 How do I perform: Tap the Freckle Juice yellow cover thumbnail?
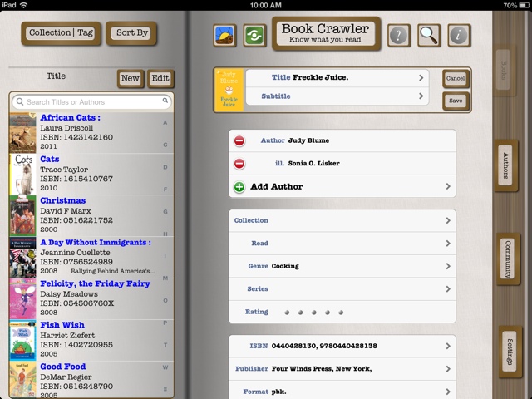(229, 90)
